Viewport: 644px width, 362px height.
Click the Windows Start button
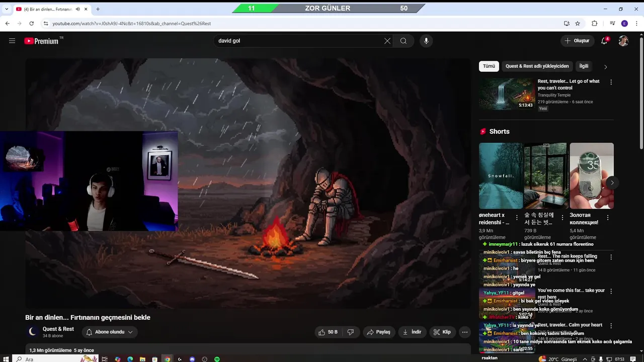[x=6, y=359]
